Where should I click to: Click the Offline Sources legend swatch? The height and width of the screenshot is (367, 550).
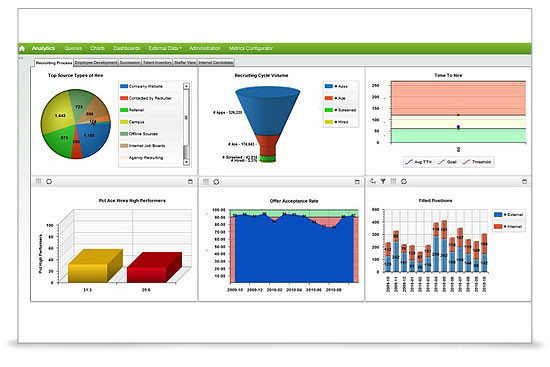pyautogui.click(x=124, y=134)
